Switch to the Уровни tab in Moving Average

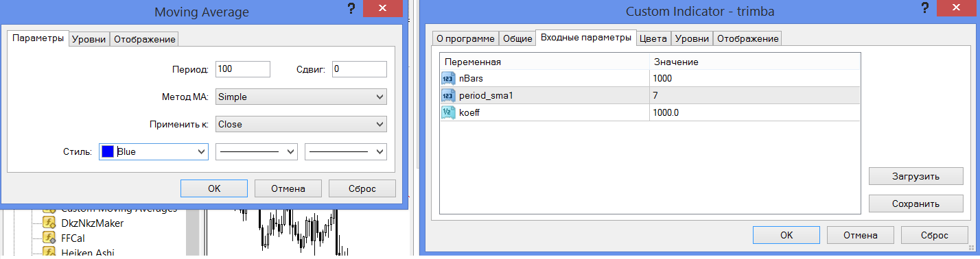tap(89, 40)
